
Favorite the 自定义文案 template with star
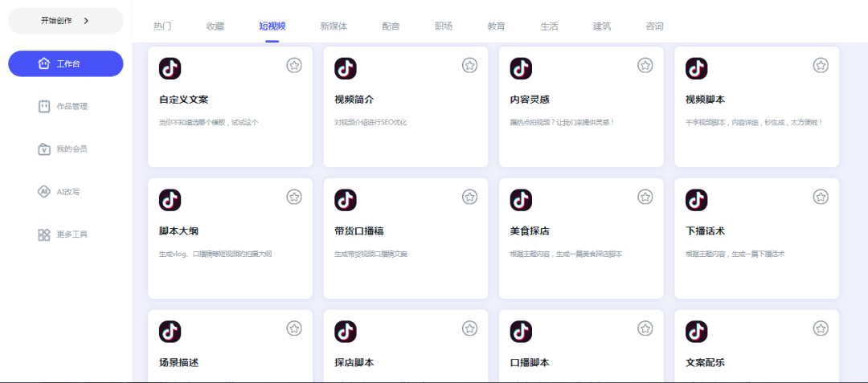294,65
